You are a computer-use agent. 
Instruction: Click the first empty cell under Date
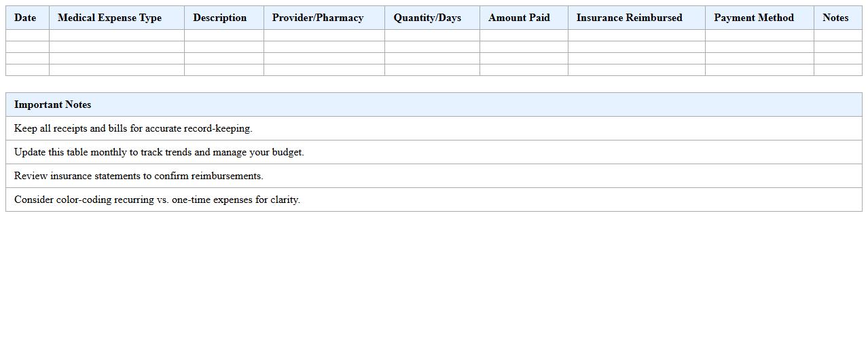pos(27,35)
